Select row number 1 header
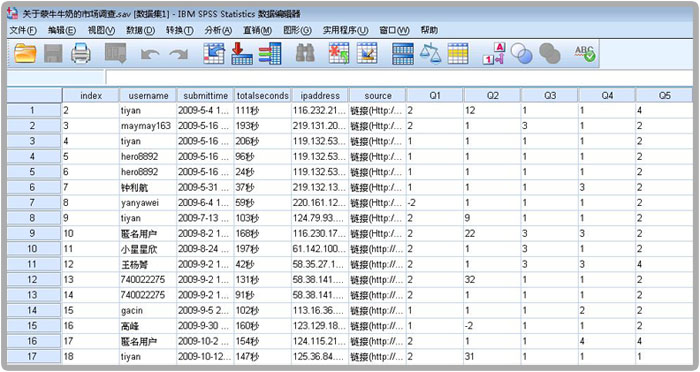The image size is (700, 372). tap(34, 110)
